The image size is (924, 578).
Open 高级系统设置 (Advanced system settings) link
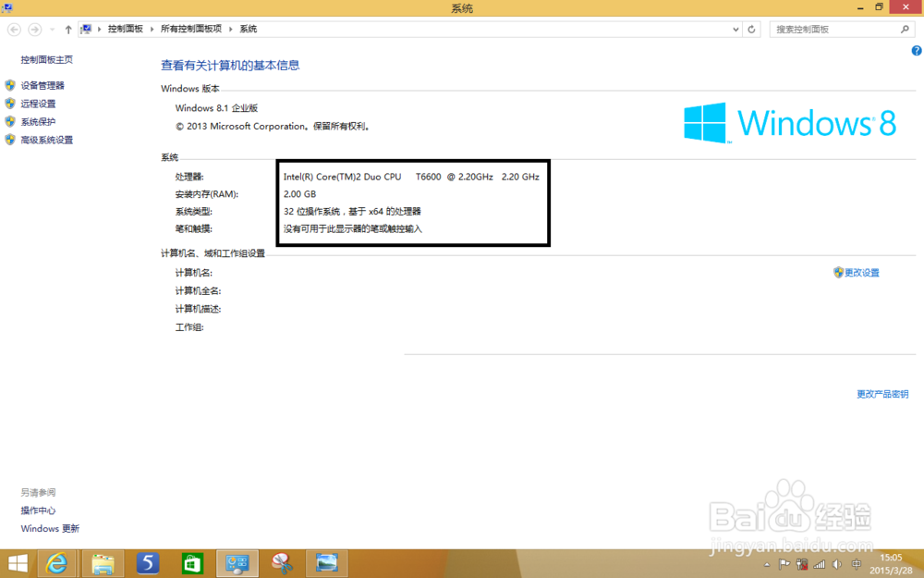(47, 141)
